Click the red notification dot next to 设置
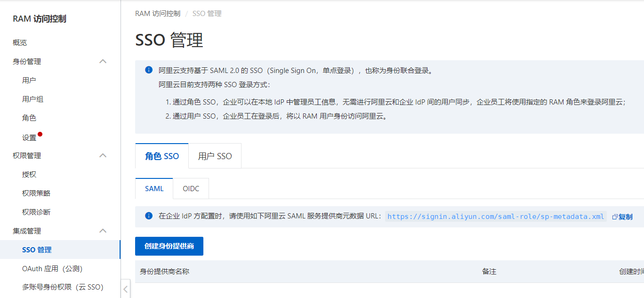Image resolution: width=644 pixels, height=298 pixels. point(40,134)
